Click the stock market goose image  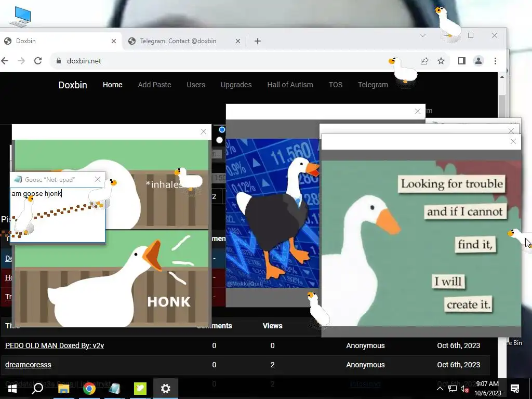coord(272,213)
